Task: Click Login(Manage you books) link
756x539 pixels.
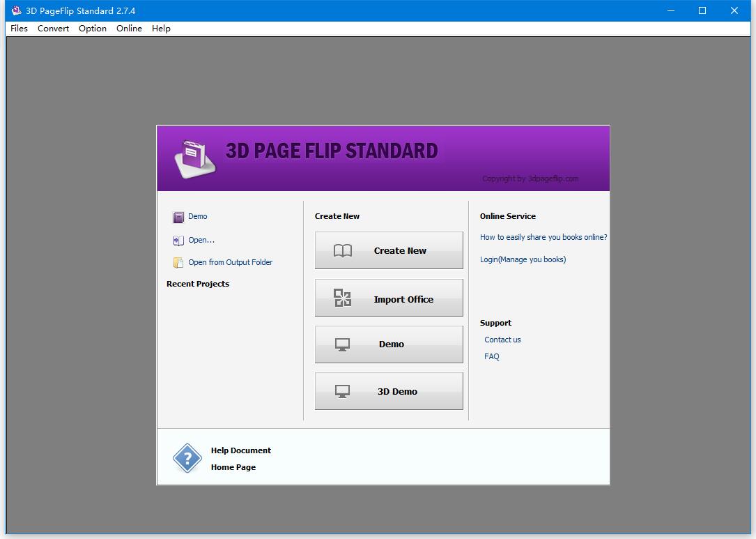Action: click(x=523, y=259)
